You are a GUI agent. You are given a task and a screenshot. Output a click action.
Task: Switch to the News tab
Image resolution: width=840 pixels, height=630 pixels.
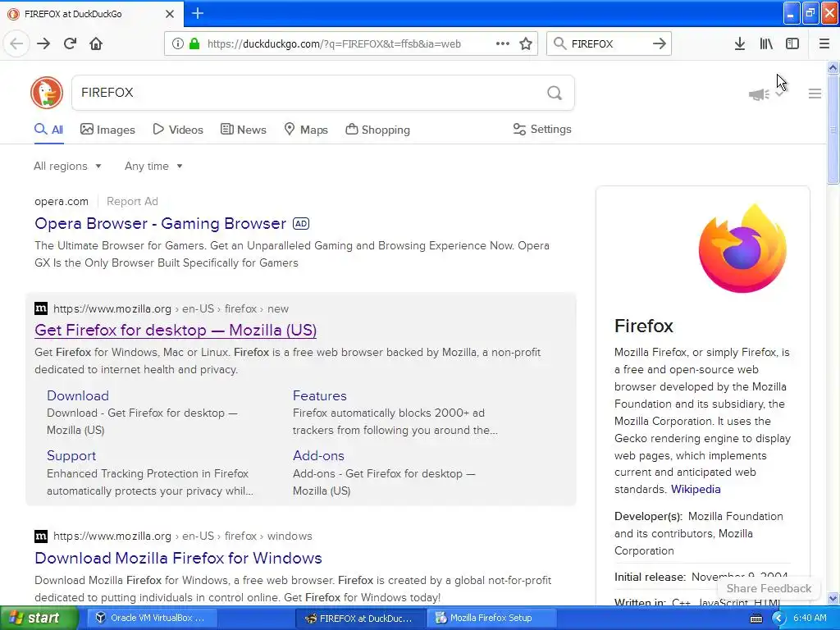click(243, 130)
